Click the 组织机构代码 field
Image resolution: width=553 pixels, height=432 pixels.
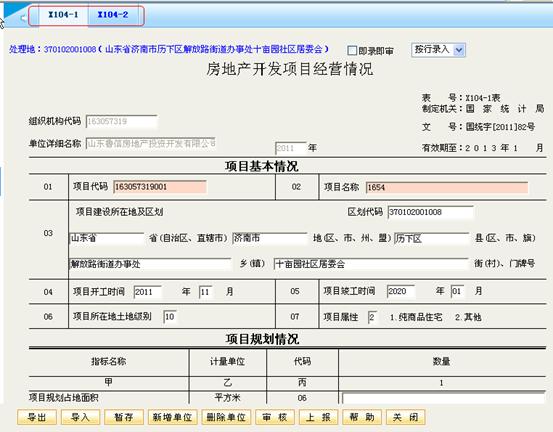click(x=121, y=121)
